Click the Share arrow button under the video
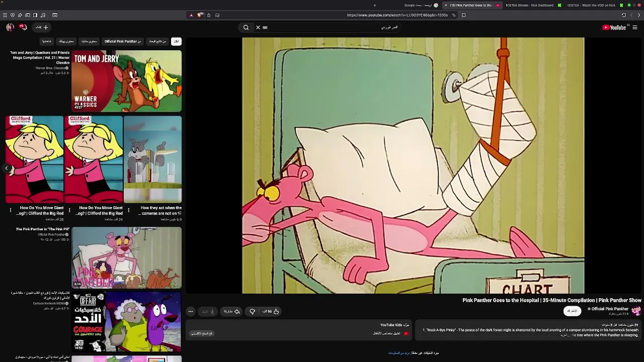 tap(232, 311)
